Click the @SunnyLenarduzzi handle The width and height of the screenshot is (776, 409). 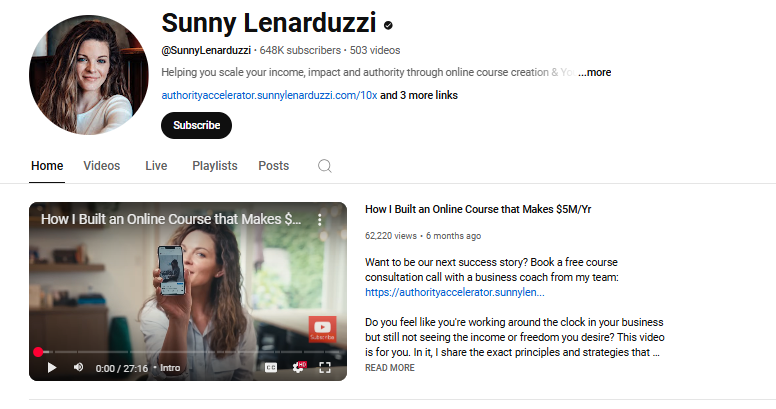pos(206,51)
